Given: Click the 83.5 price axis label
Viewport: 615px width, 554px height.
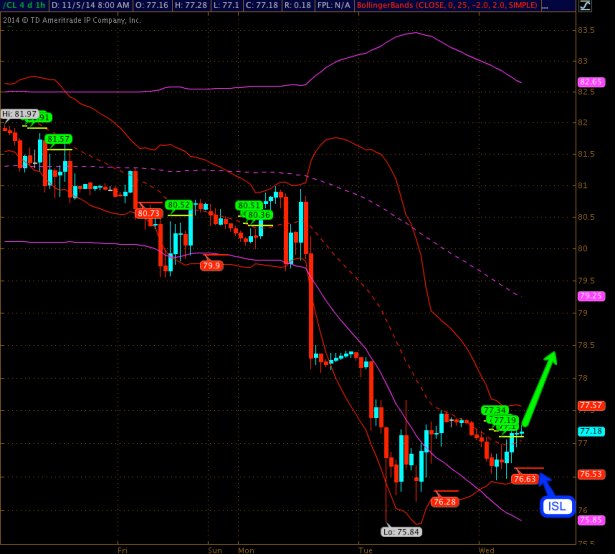Looking at the screenshot, I should pos(586,30).
